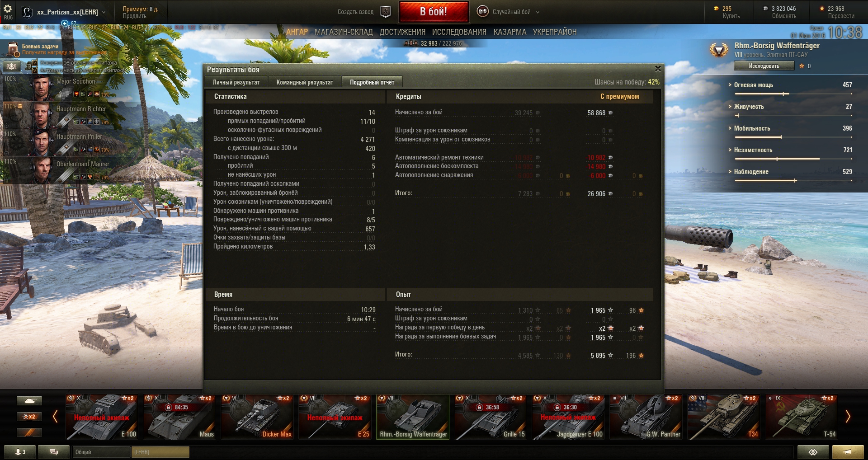This screenshot has height=460, width=868.
Task: Select the Подробный отчёт tab
Action: [x=372, y=82]
